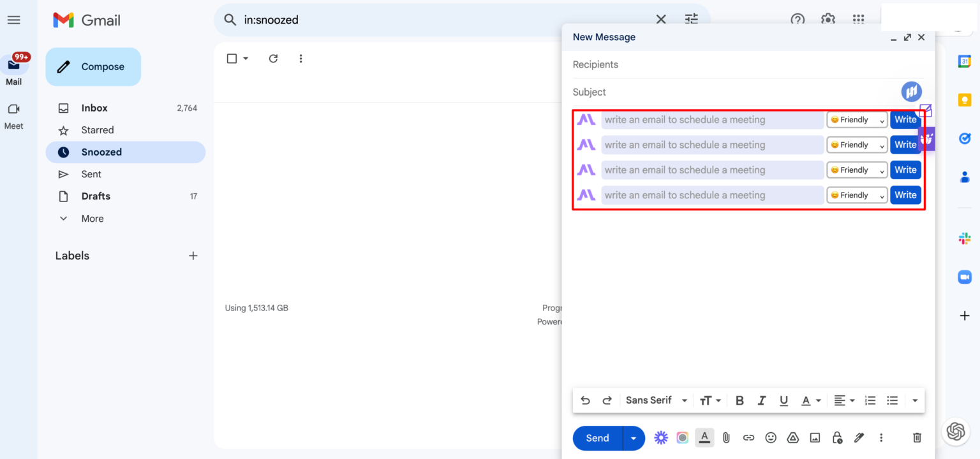The width and height of the screenshot is (980, 459).
Task: Discard draft with the trash icon
Action: (917, 438)
